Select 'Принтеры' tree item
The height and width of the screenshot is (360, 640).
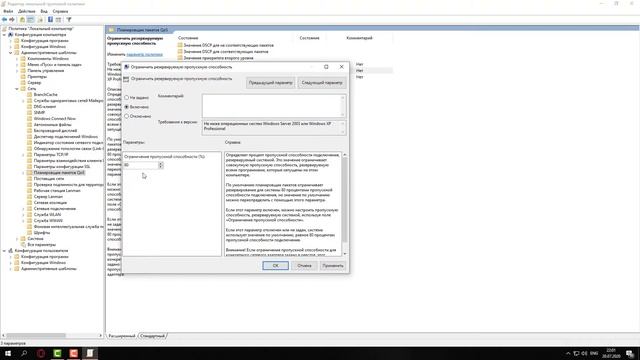pyautogui.click(x=37, y=77)
